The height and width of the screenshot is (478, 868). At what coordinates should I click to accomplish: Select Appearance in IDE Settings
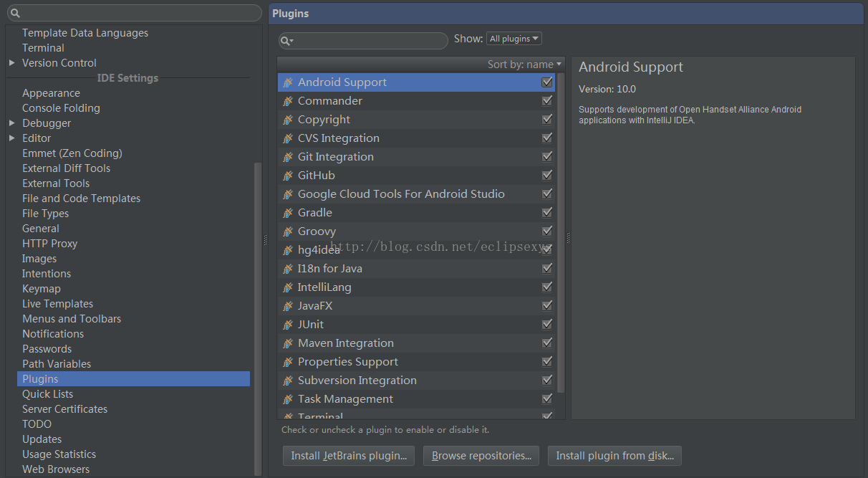coord(51,93)
